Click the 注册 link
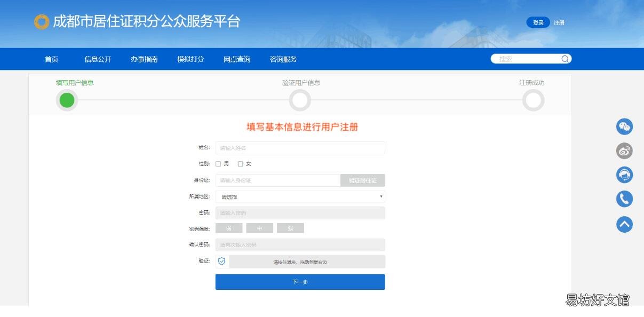The width and height of the screenshot is (644, 317). (x=559, y=22)
